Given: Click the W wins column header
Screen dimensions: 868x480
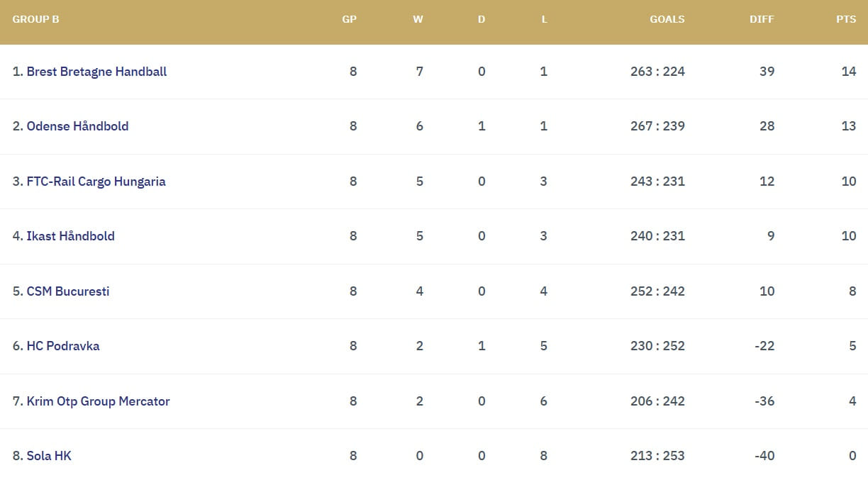Looking at the screenshot, I should [418, 20].
